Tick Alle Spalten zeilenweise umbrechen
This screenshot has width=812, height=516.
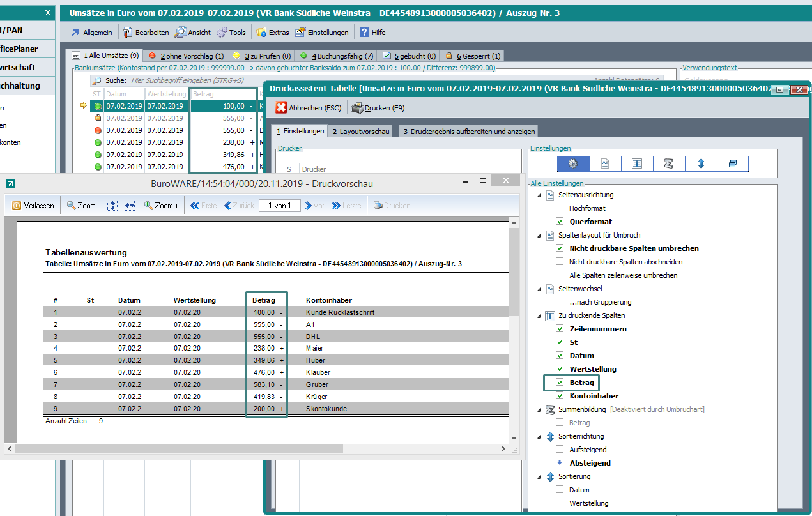(x=560, y=275)
